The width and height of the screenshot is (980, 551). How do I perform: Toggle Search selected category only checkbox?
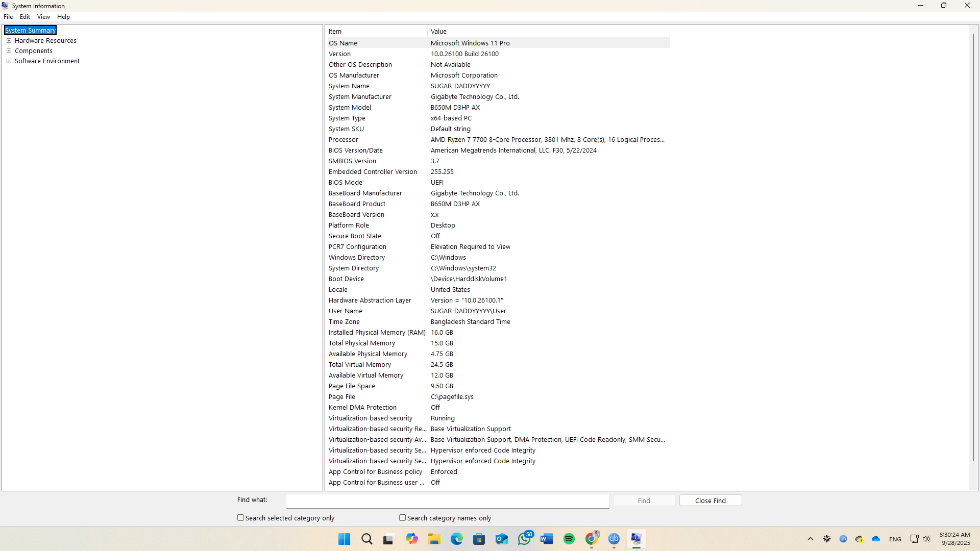pos(240,517)
